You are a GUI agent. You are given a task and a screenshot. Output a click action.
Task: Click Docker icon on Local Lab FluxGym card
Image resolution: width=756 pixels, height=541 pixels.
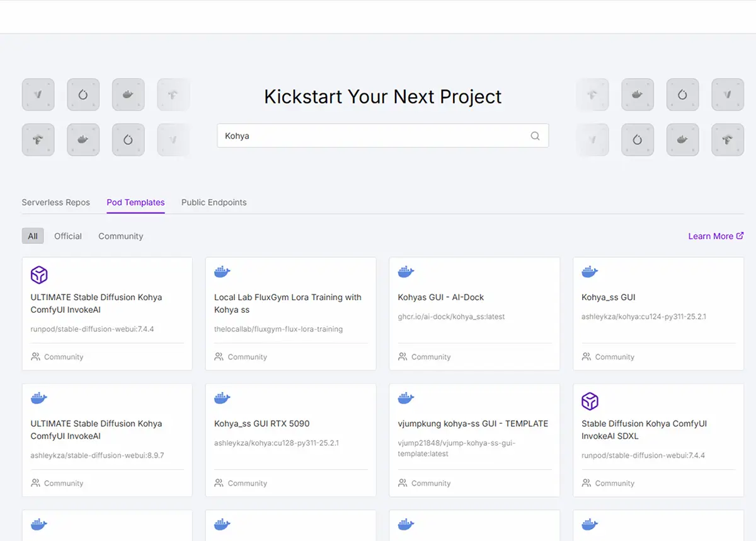pos(222,272)
